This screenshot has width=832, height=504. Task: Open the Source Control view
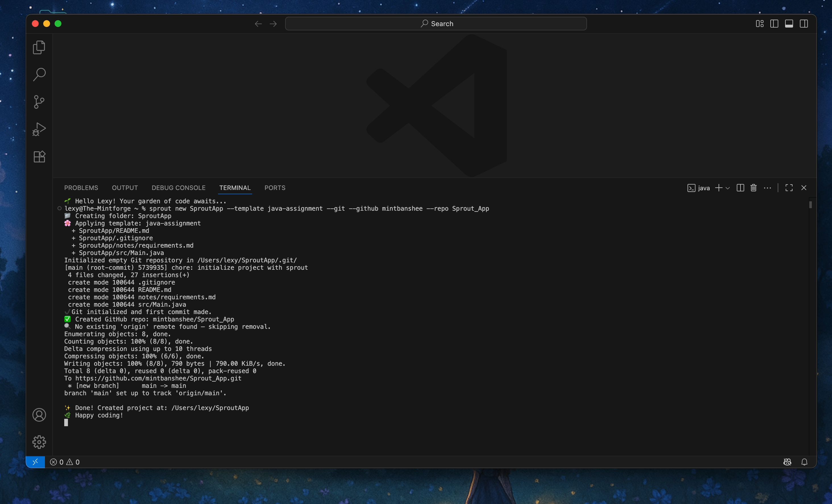(39, 102)
